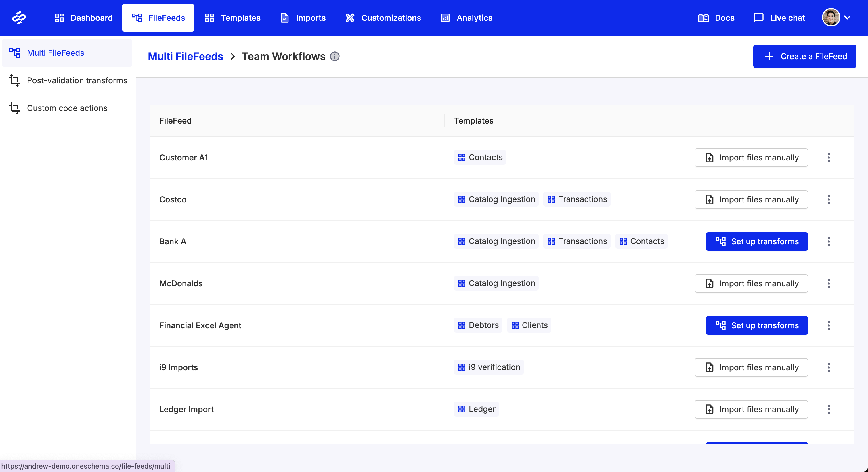
Task: Open options menu for i9 Imports row
Action: click(829, 367)
